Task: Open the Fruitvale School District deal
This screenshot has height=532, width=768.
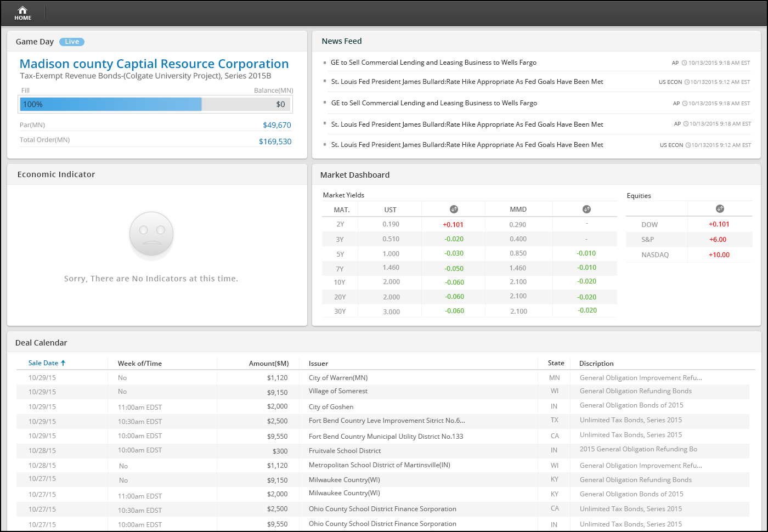Action: 345,451
